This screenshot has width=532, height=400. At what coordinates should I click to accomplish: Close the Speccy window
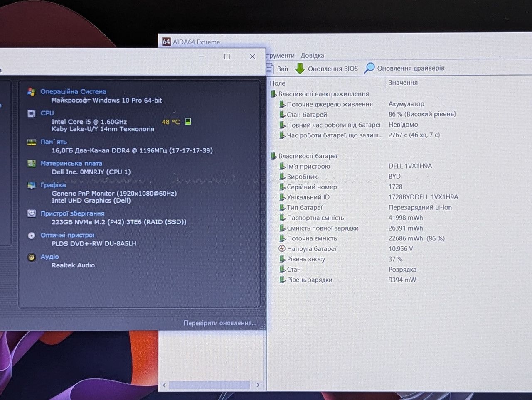[252, 56]
